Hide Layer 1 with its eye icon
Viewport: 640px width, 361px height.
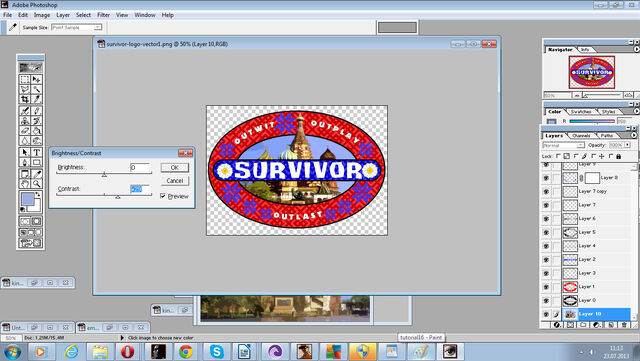(546, 287)
